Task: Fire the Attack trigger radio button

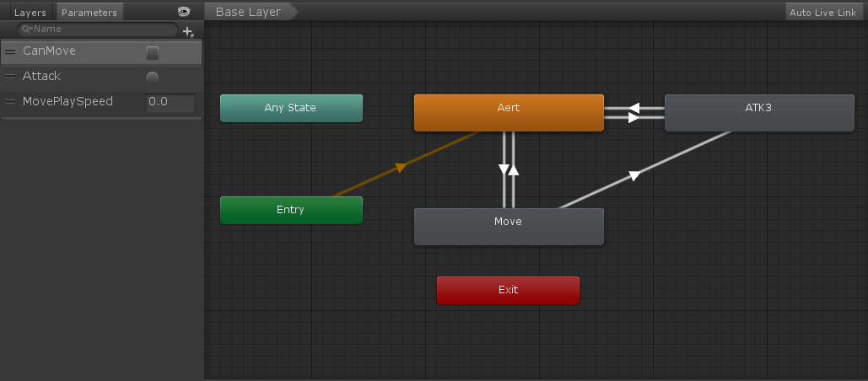Action: 152,78
